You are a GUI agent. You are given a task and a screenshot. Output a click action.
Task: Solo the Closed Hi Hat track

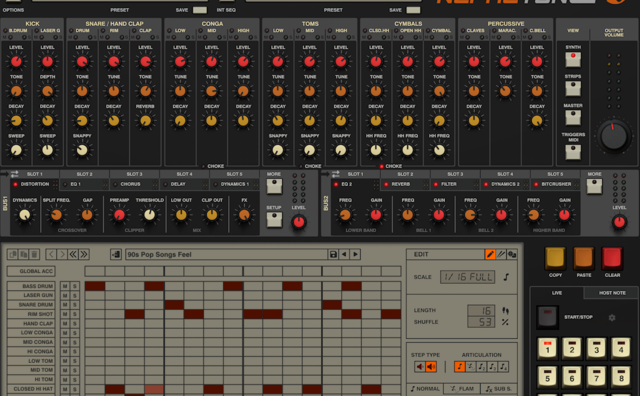(75, 389)
